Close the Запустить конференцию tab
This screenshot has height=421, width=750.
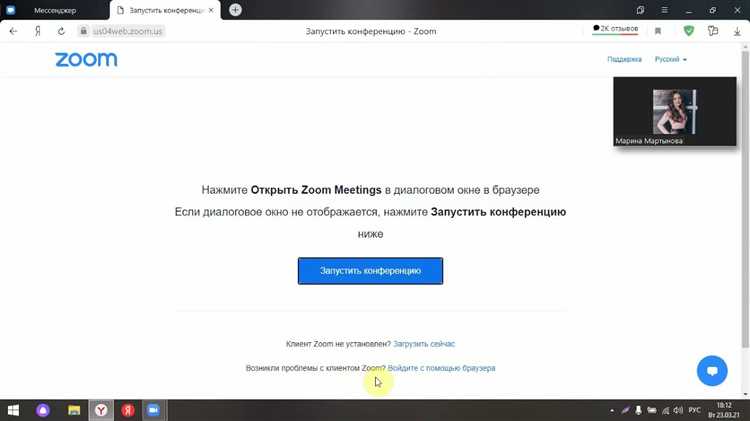(x=211, y=10)
